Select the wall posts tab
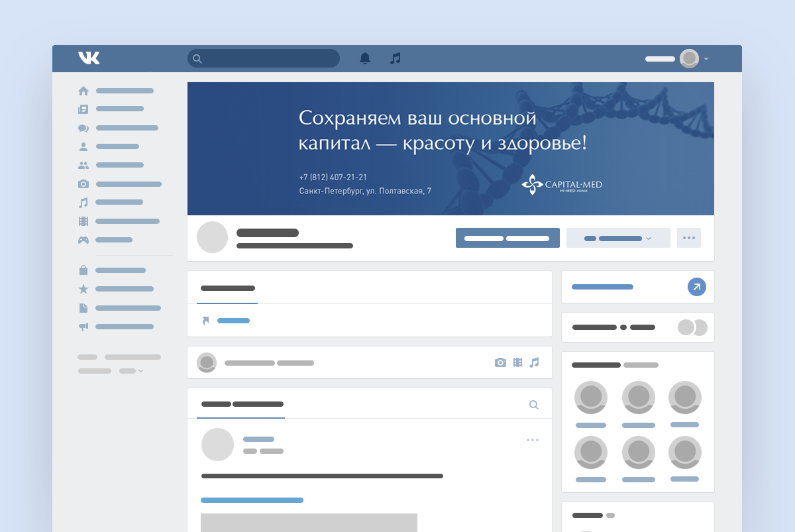Viewport: 795px width, 532px height. (x=241, y=404)
